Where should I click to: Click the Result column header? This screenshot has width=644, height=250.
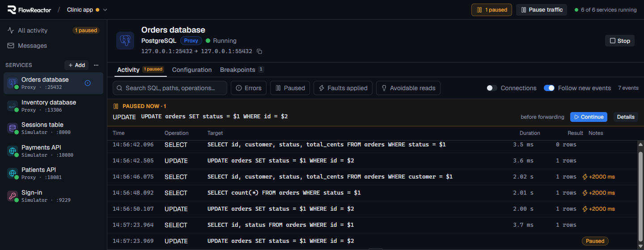[575, 133]
